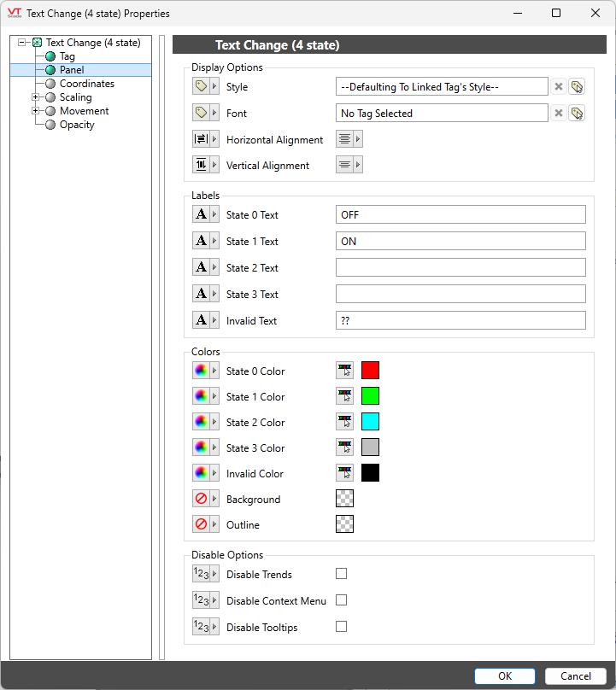Click the Invalid Text input field

tap(461, 321)
